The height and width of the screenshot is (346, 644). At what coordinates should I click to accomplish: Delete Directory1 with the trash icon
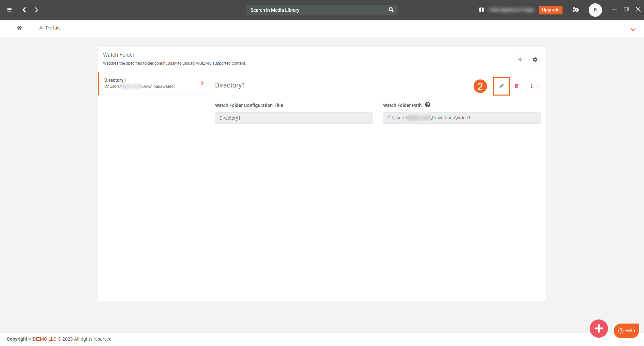[517, 86]
